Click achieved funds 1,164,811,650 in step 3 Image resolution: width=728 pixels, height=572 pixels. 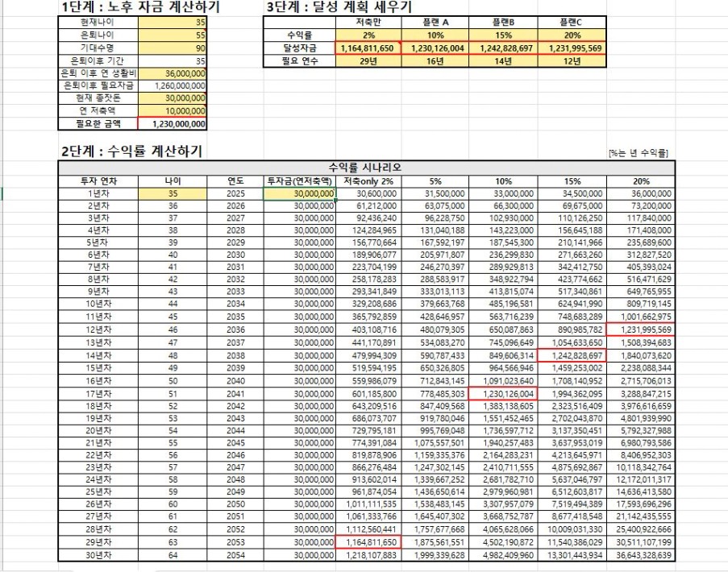click(368, 48)
